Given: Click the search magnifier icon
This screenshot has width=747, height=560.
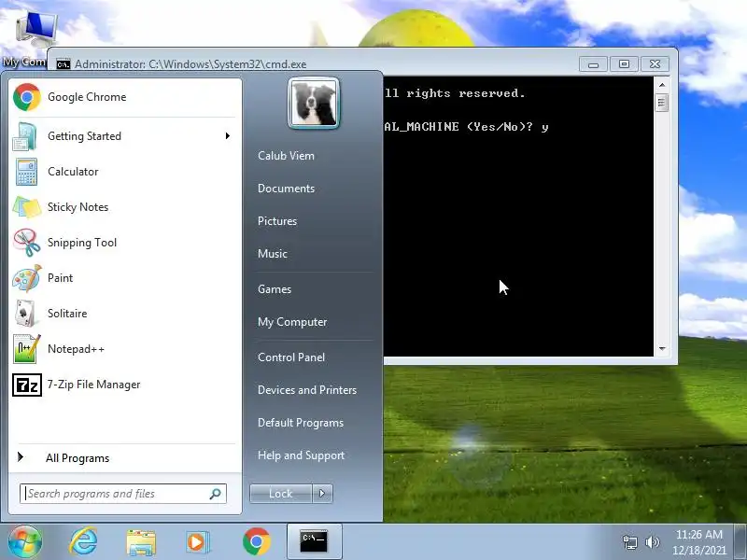Looking at the screenshot, I should [x=216, y=494].
